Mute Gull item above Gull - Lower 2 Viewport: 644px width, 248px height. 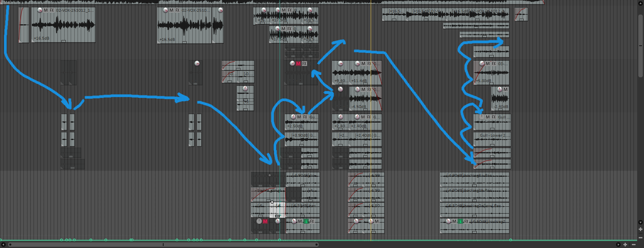tap(488, 117)
